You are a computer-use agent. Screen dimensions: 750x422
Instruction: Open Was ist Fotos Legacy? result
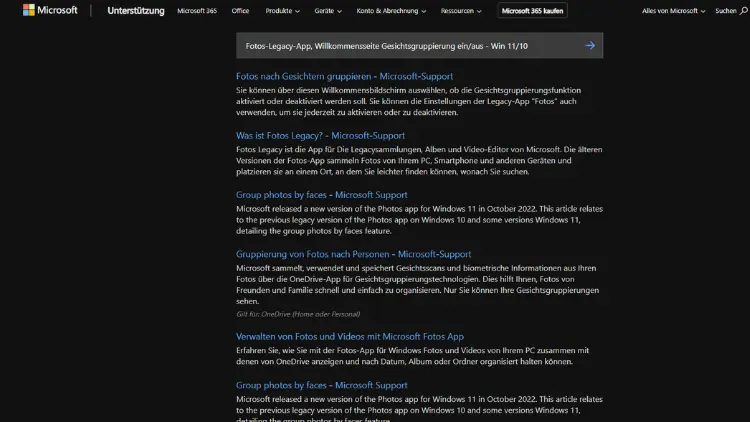(x=320, y=135)
